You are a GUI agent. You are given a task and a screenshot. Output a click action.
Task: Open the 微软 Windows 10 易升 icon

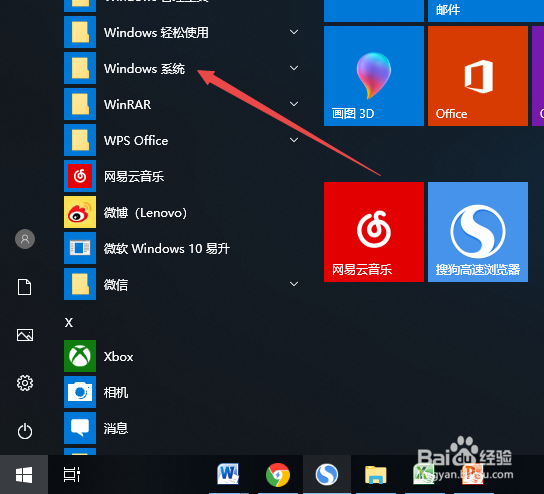pyautogui.click(x=80, y=248)
